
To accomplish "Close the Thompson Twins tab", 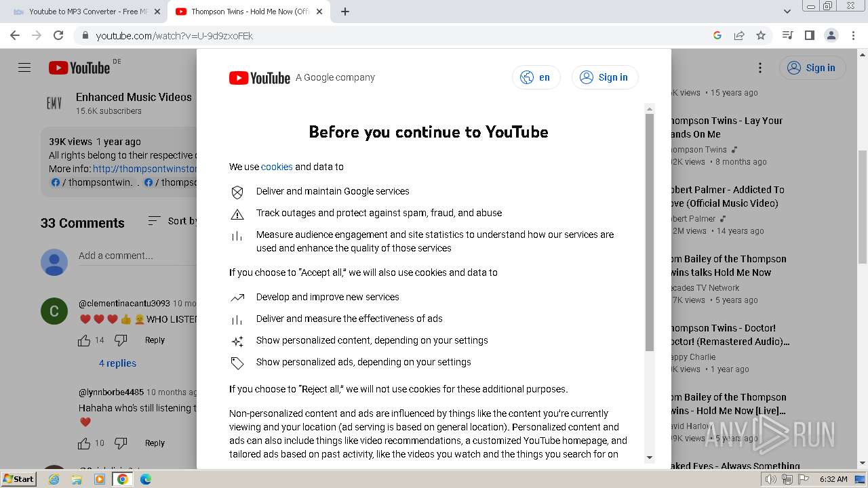I will [x=319, y=12].
